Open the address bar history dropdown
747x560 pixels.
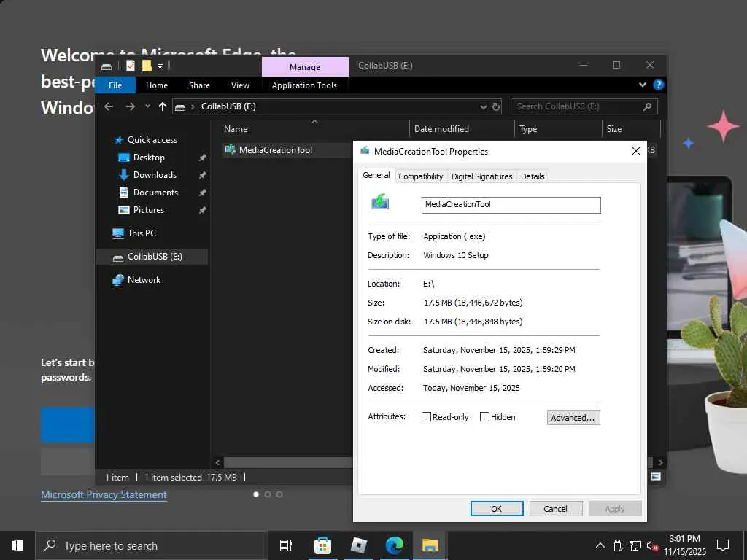point(483,106)
